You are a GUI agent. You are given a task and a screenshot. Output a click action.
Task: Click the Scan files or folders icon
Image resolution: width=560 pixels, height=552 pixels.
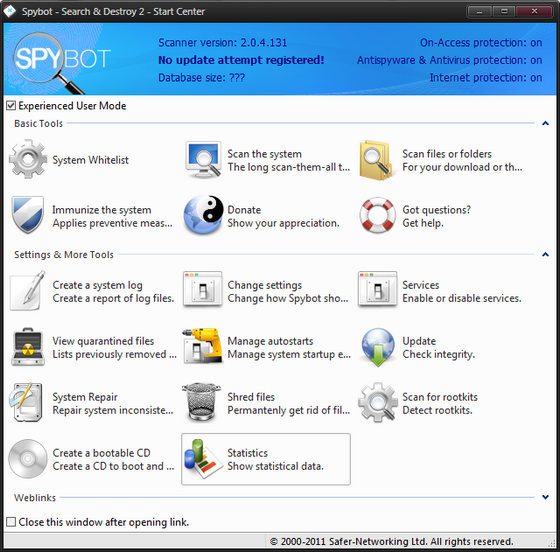(376, 160)
